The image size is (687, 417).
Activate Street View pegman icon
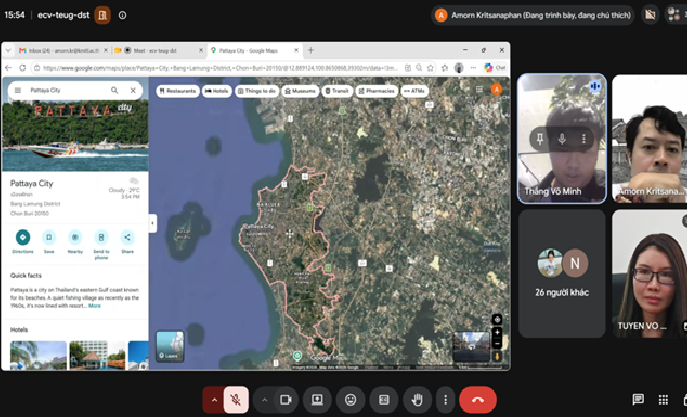(497, 356)
